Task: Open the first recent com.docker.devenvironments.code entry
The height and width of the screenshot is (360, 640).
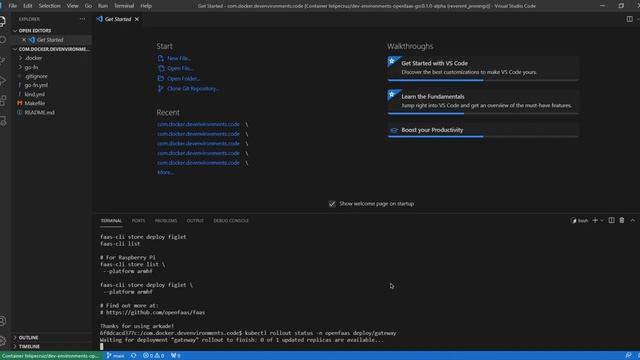Action: click(x=198, y=124)
